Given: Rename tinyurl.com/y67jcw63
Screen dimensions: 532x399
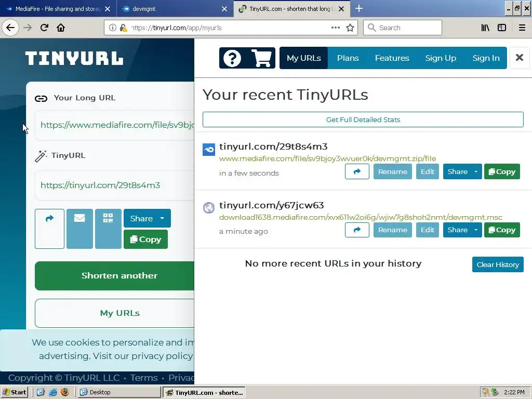Looking at the screenshot, I should click(393, 230).
